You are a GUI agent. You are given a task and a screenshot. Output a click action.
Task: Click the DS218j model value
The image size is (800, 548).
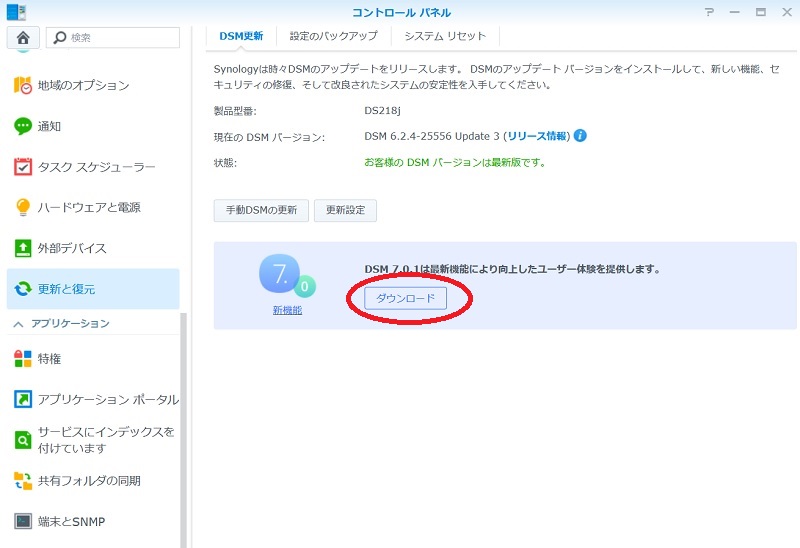pyautogui.click(x=382, y=111)
